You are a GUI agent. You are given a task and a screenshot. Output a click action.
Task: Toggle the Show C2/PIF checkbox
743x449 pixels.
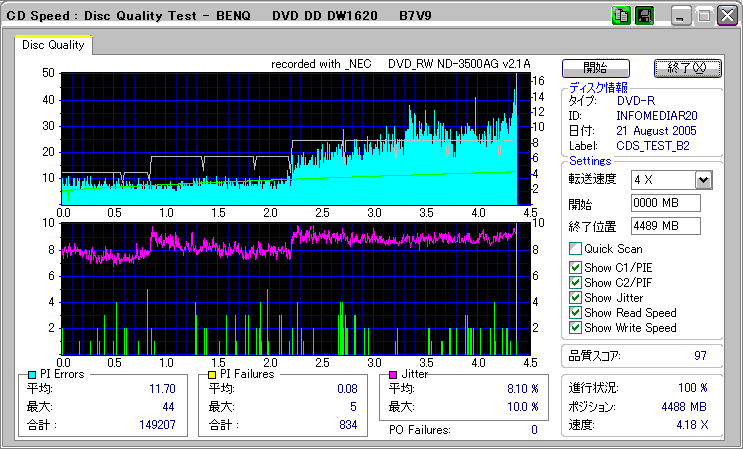pyautogui.click(x=575, y=282)
